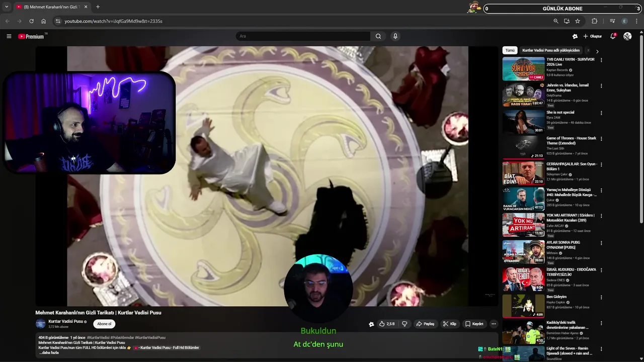Image resolution: width=644 pixels, height=362 pixels.
Task: Open İSRAİL KUDURDU video title
Action: point(571,272)
